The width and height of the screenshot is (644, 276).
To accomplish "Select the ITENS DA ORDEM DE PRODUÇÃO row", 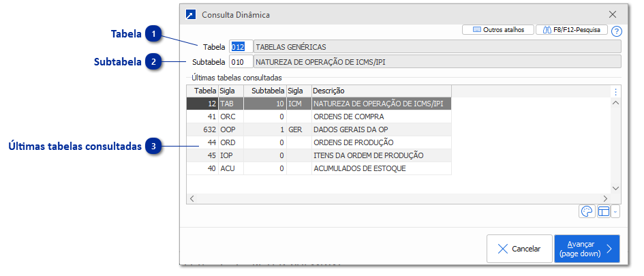I will click(319, 155).
